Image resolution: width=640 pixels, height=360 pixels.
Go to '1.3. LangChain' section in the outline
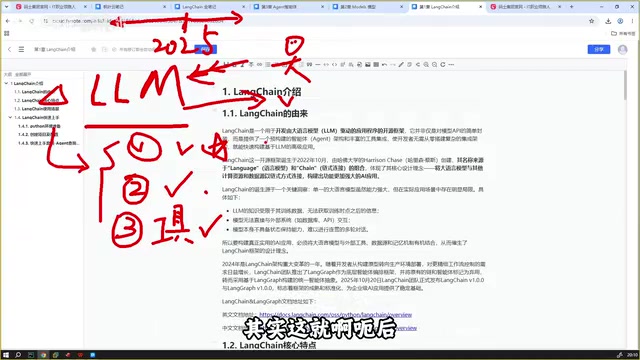36,109
